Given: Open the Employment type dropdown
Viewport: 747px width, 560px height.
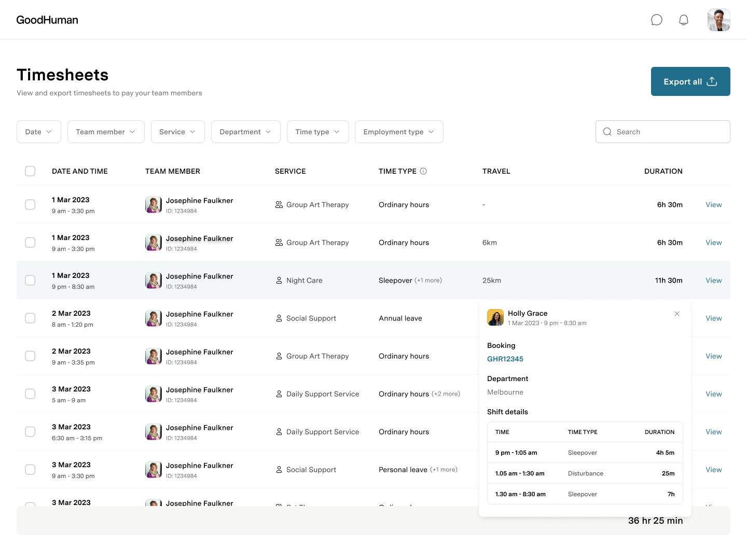Looking at the screenshot, I should point(398,132).
